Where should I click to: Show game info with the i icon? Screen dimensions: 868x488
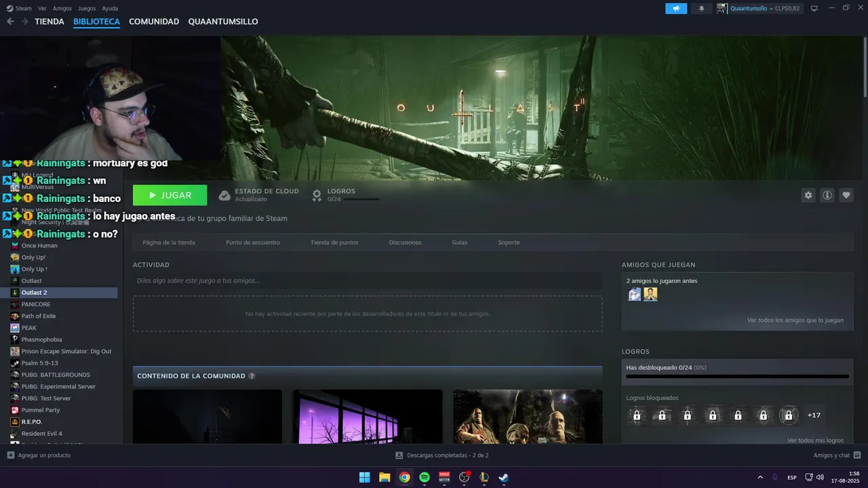827,195
